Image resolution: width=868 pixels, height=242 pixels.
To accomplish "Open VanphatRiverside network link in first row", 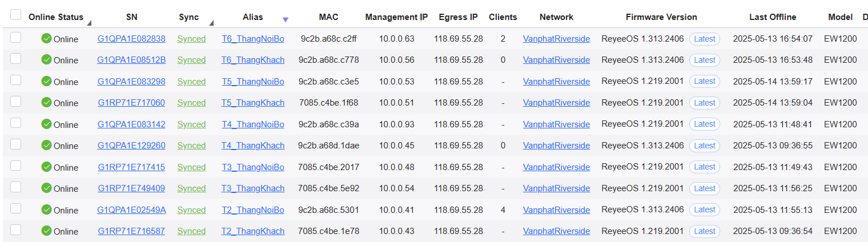I will 557,39.
